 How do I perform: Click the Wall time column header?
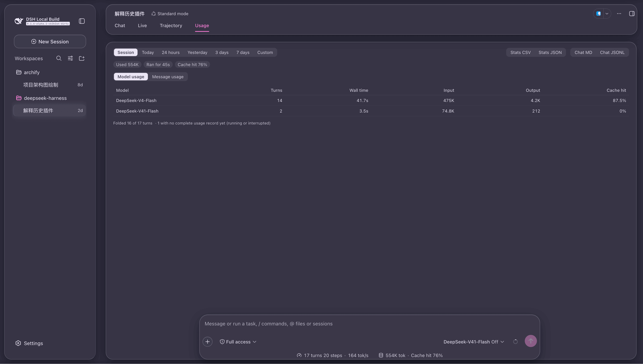click(358, 90)
